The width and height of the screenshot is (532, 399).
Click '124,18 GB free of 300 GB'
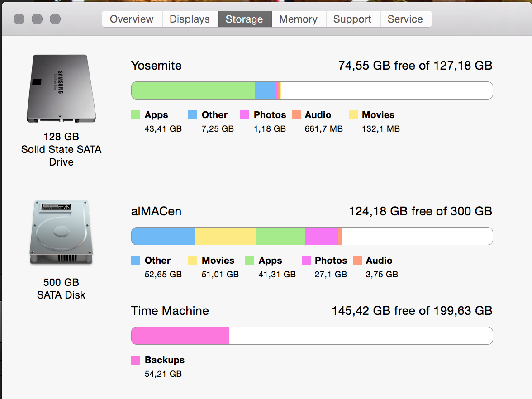(x=421, y=211)
